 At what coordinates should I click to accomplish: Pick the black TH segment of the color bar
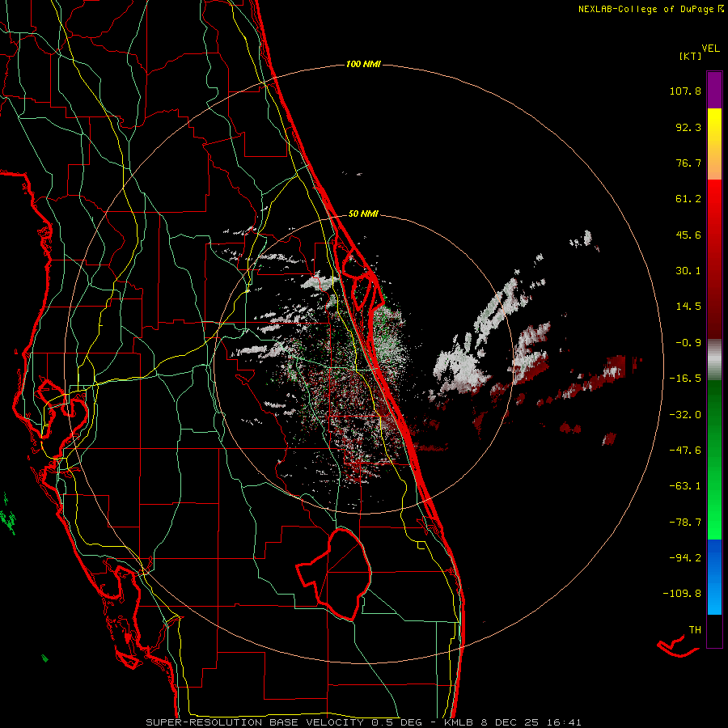click(x=714, y=630)
